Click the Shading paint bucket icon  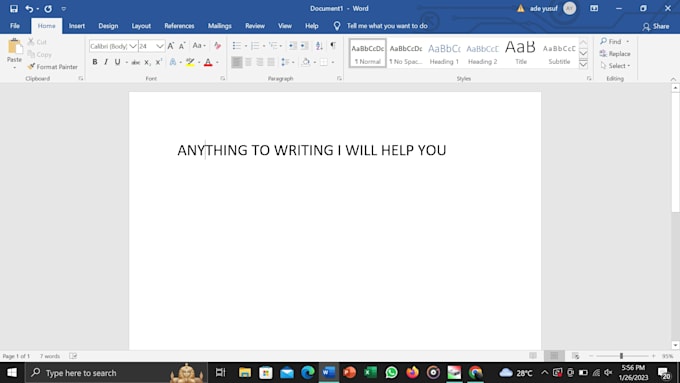point(306,62)
